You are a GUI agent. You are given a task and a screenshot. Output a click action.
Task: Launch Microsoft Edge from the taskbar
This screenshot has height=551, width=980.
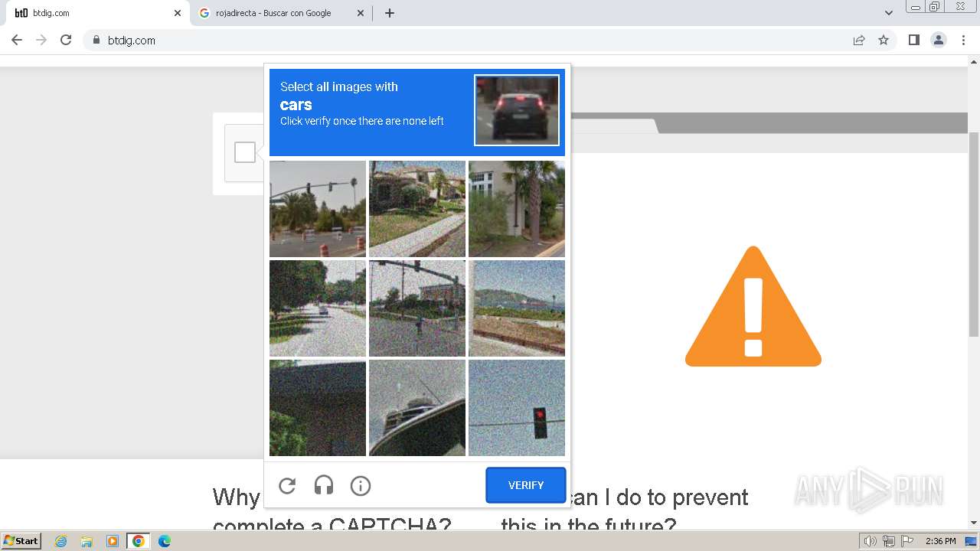point(165,541)
